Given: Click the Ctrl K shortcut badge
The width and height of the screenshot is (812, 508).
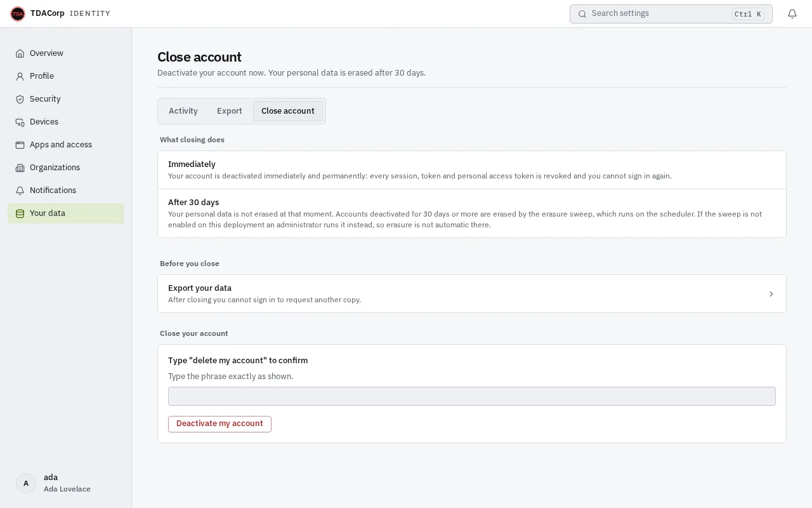Looking at the screenshot, I should point(748,14).
